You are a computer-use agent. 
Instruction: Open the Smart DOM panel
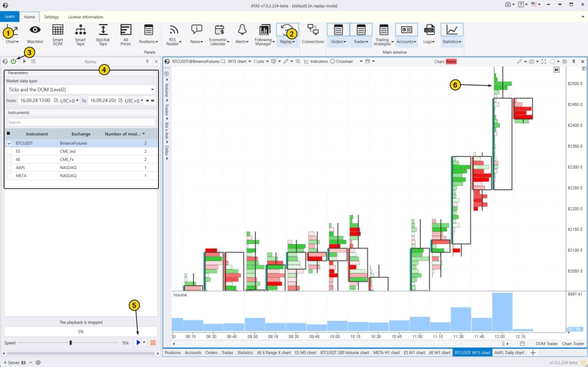tap(58, 34)
